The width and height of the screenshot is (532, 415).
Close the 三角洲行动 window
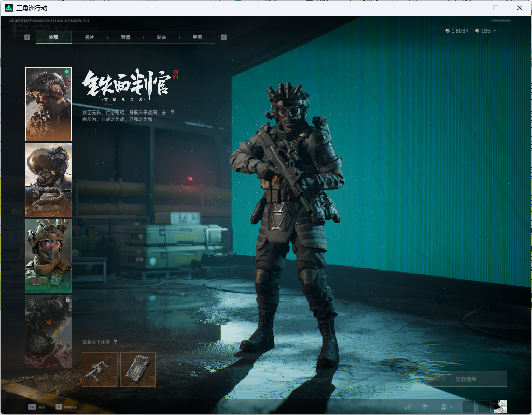[x=520, y=8]
